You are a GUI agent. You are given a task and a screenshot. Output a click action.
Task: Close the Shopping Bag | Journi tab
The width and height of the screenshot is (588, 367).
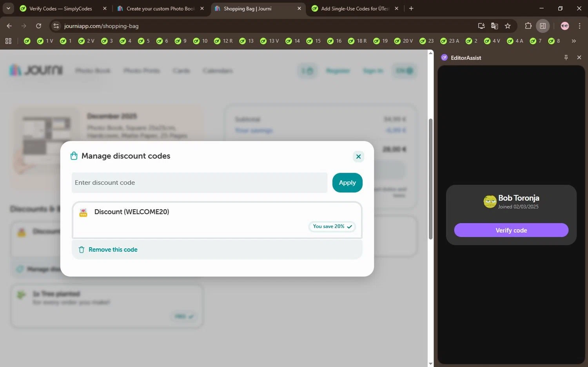(x=299, y=8)
